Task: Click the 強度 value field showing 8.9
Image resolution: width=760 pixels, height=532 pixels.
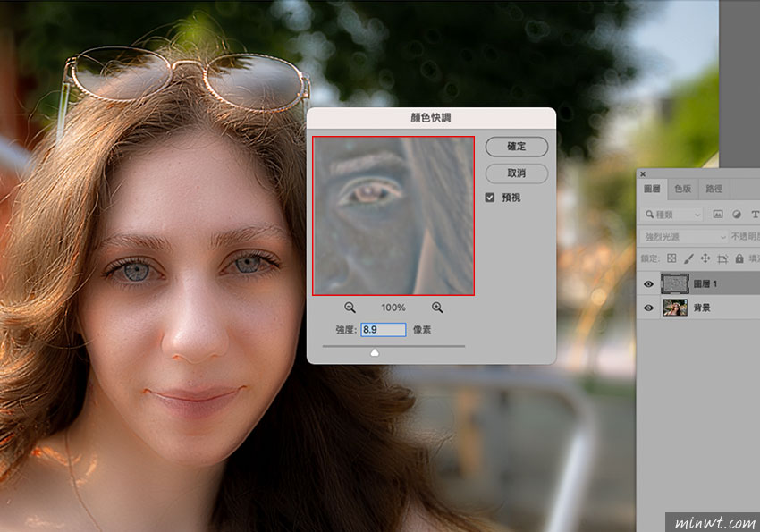Action: click(384, 329)
